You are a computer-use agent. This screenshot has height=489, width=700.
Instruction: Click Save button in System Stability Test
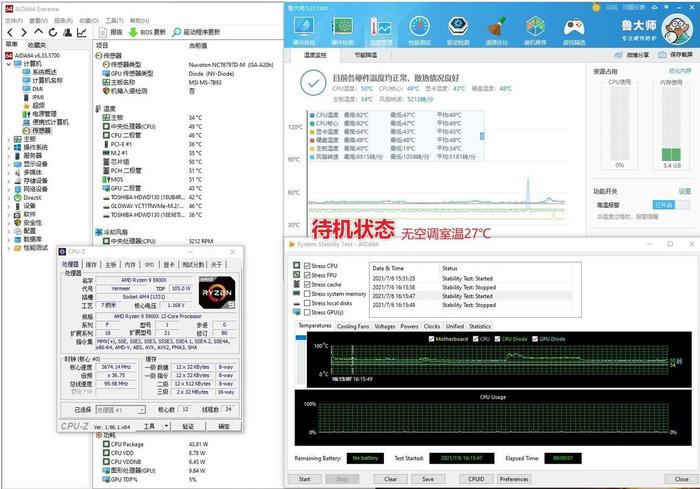(428, 479)
